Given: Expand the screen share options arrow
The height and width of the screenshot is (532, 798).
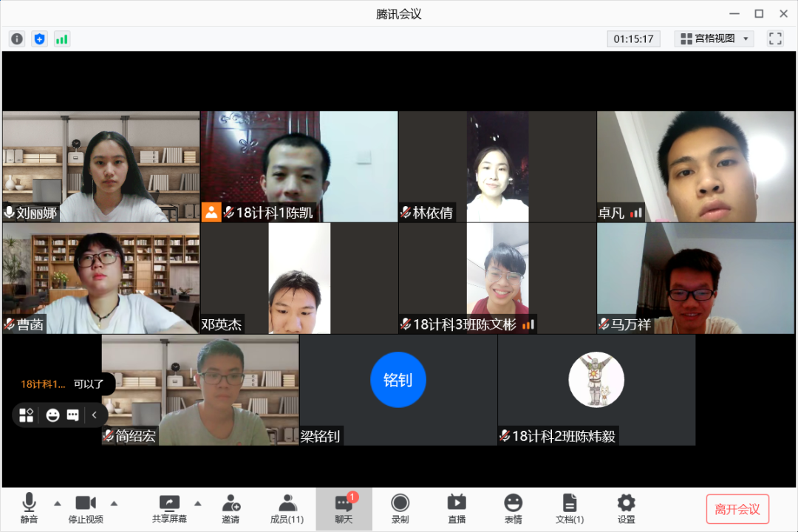Looking at the screenshot, I should pos(198,503).
